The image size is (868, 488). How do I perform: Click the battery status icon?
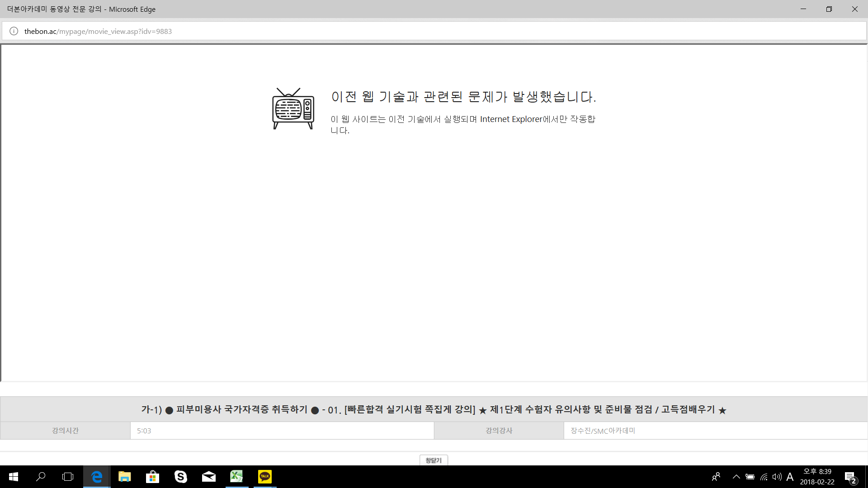[750, 477]
